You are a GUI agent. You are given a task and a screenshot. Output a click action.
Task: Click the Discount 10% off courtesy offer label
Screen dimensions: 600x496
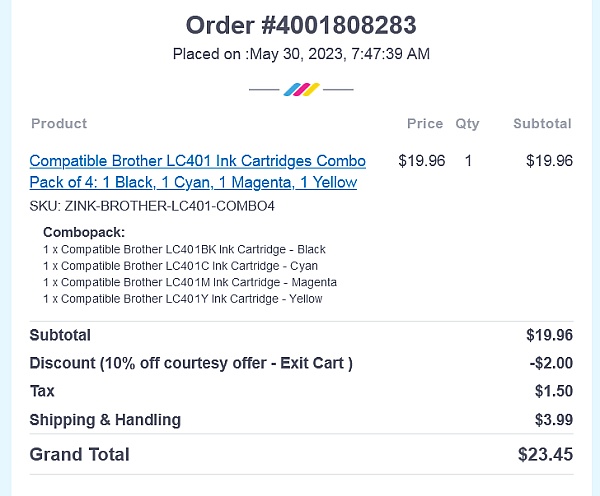pyautogui.click(x=191, y=363)
